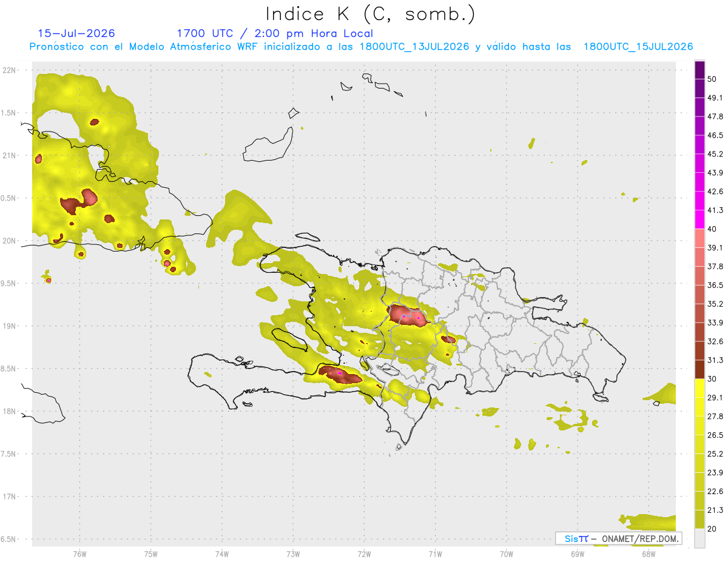Click the dark purple swatch at the scale's top
The image size is (728, 562).
(x=699, y=70)
